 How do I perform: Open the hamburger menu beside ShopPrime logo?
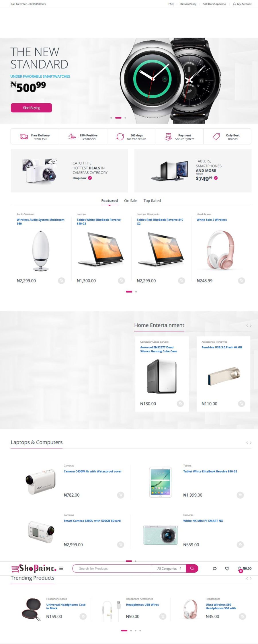tap(61, 568)
